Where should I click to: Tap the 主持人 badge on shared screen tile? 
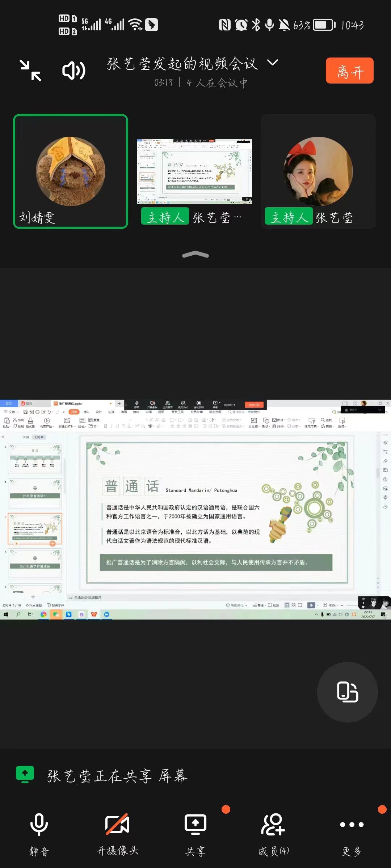click(165, 217)
